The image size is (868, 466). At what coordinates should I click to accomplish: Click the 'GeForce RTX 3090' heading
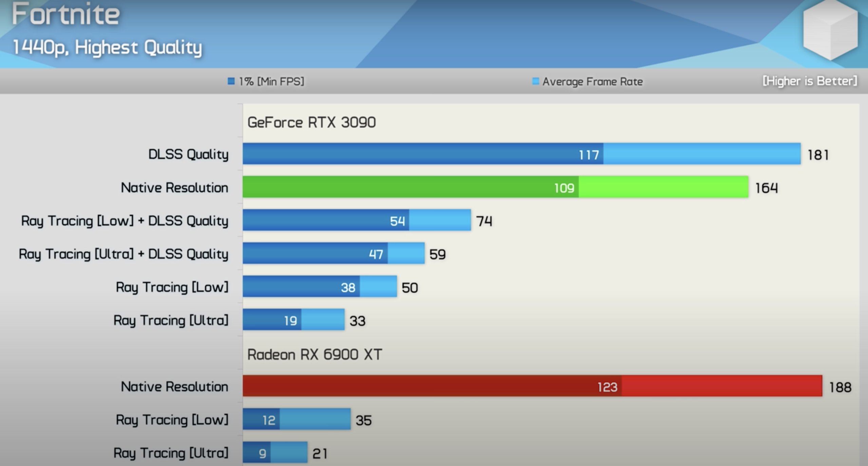click(x=312, y=122)
